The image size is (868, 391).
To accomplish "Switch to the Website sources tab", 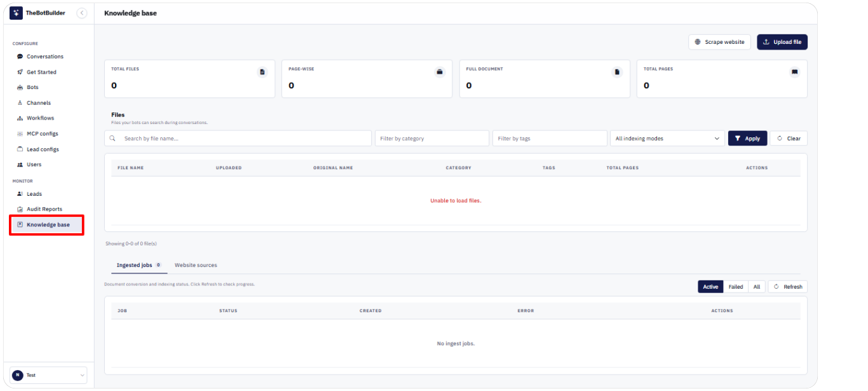I will tap(196, 265).
